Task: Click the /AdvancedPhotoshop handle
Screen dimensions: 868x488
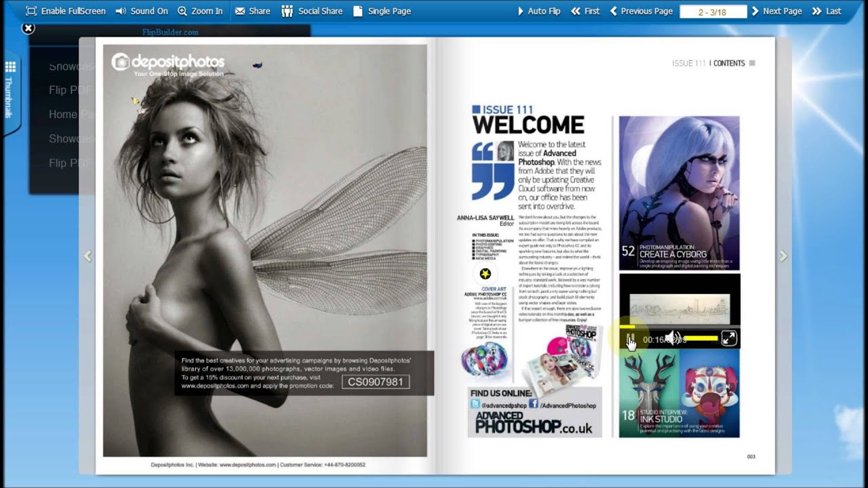Action: tap(568, 405)
